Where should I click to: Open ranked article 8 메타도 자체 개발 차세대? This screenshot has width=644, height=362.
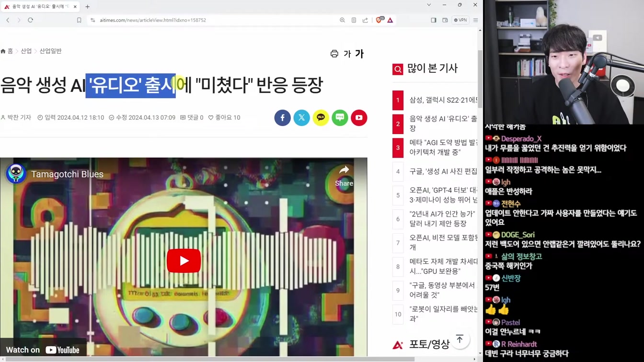coord(443,266)
